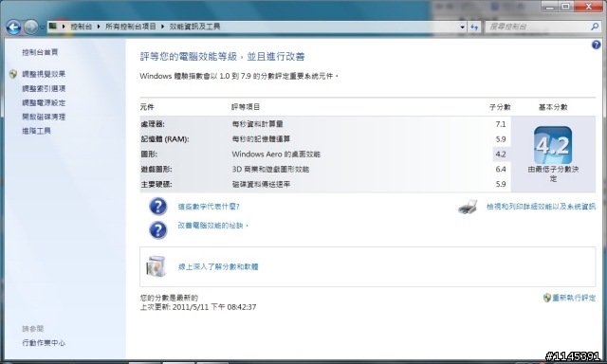Expand arrow after 所有控制台項目 in breadcrumb

click(162, 27)
